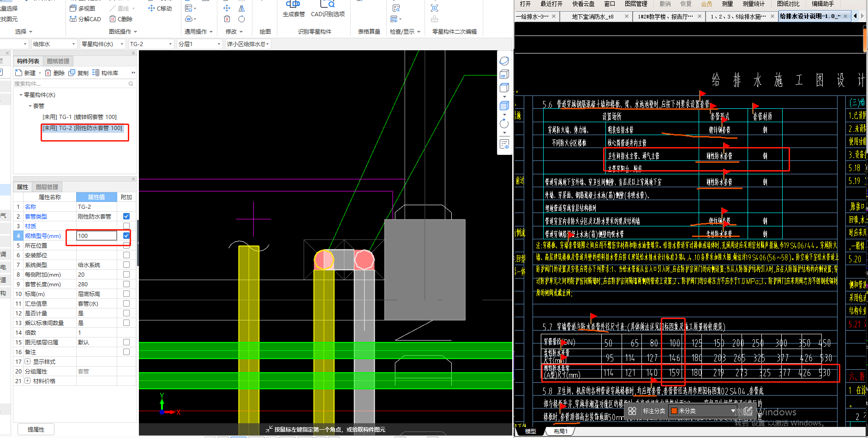Click the rotate icon in 修改 group
This screenshot has height=438, width=868.
click(x=241, y=19)
